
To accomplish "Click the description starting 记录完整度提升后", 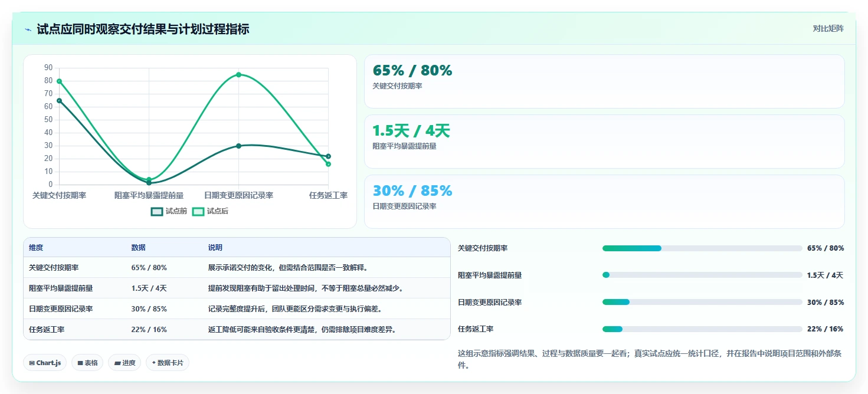I will point(295,308).
